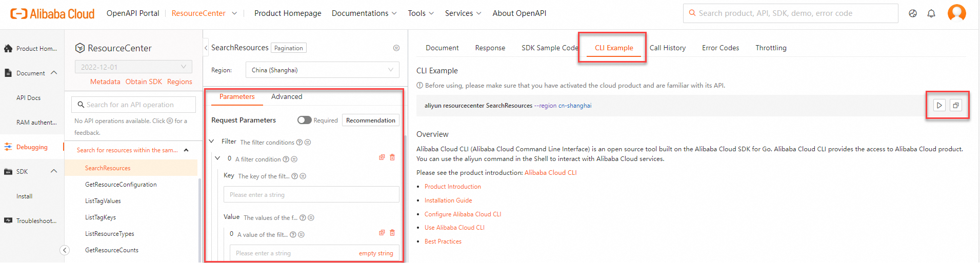980x263 pixels.
Task: Focus the top product search box
Action: click(x=791, y=13)
